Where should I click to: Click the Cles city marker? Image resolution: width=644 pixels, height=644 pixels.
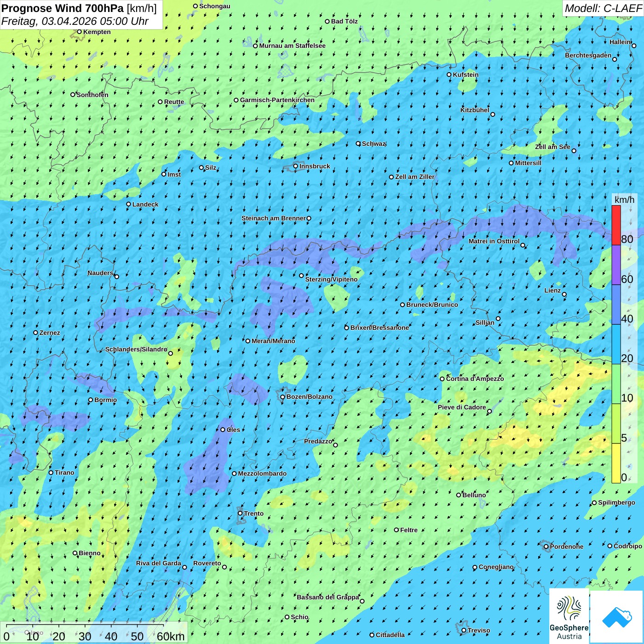coord(223,430)
